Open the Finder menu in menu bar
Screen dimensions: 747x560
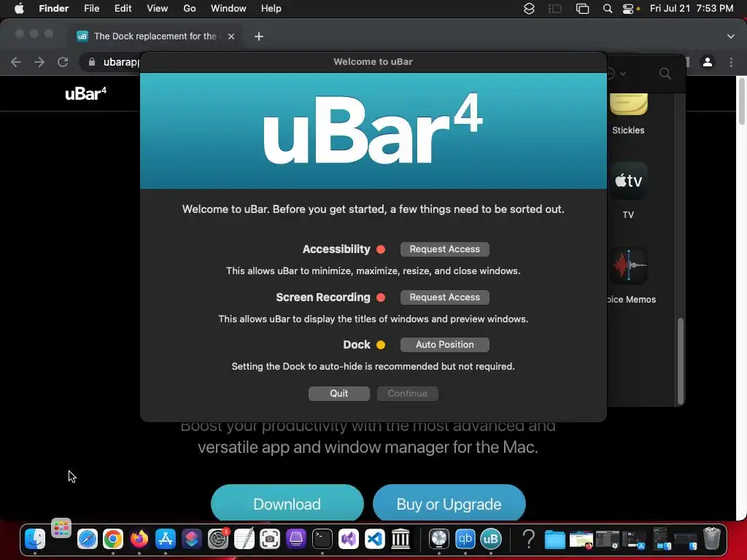53,9
